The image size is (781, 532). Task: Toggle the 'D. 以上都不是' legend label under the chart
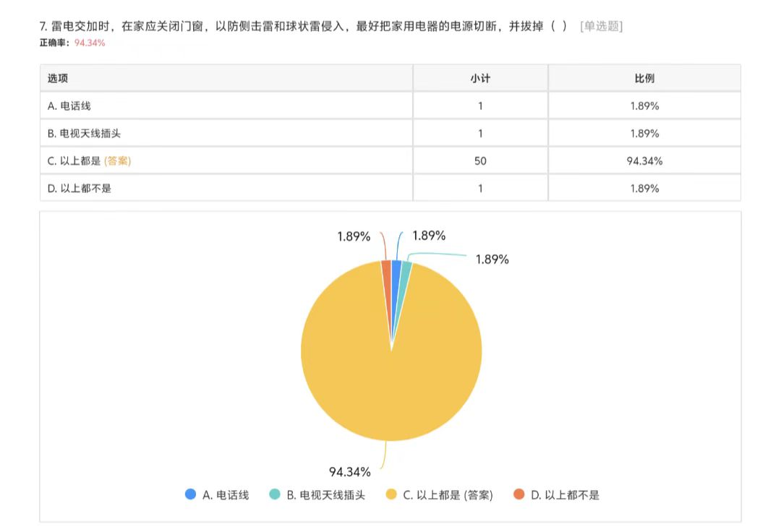(565, 495)
